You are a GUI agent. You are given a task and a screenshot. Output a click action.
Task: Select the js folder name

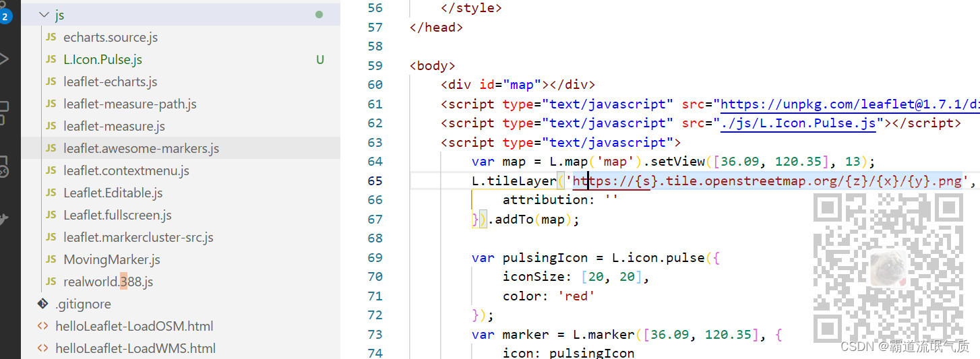pyautogui.click(x=59, y=15)
